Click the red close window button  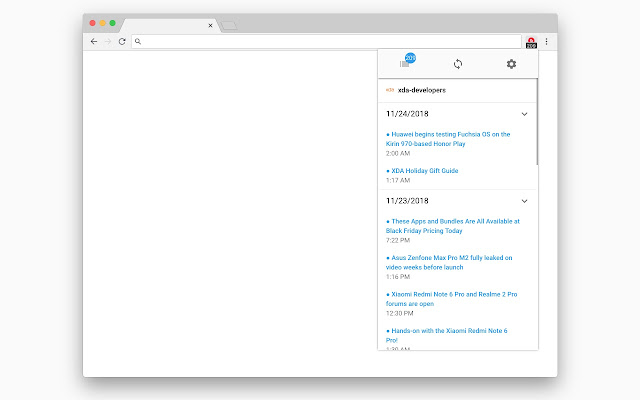(93, 23)
